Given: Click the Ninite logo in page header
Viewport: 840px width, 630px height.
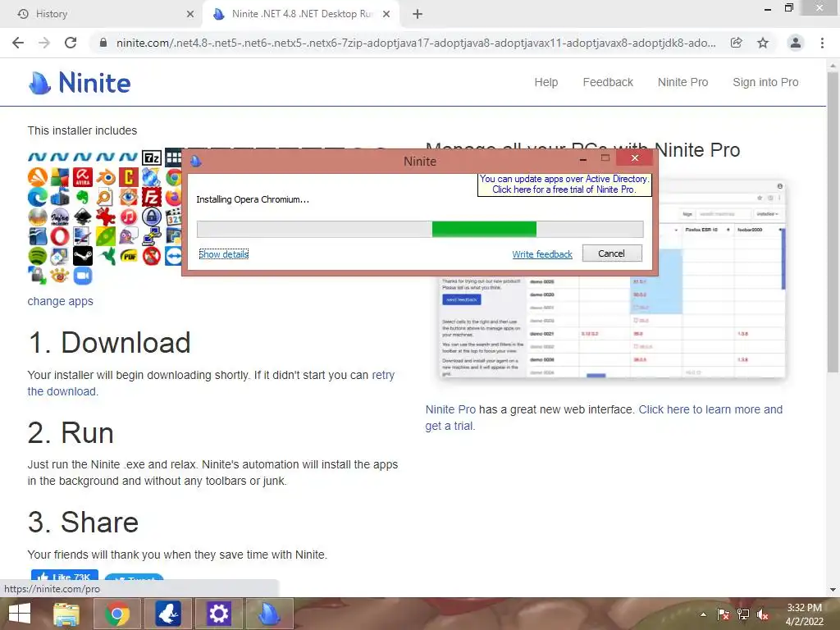Looking at the screenshot, I should (x=80, y=83).
